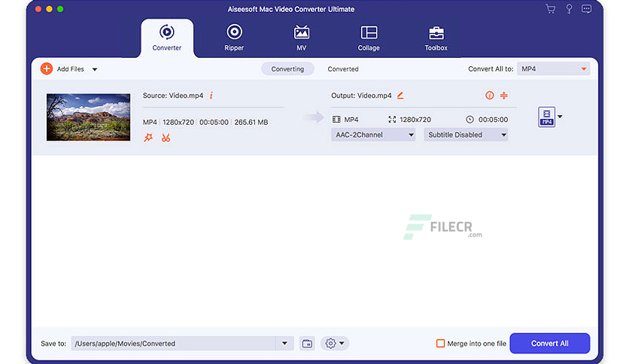Click the orange plus Add Files icon
The image size is (629, 364).
pyautogui.click(x=47, y=69)
